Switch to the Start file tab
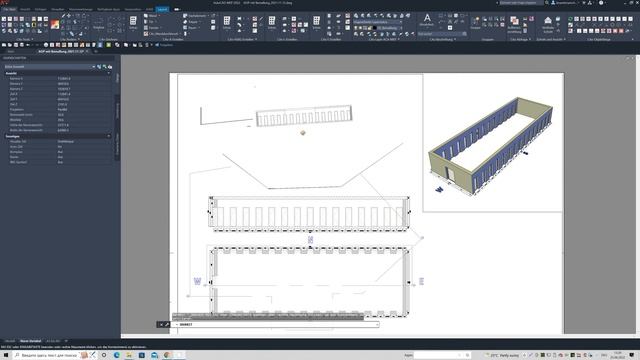Image resolution: width=640 pixels, height=360 pixels. point(10,51)
